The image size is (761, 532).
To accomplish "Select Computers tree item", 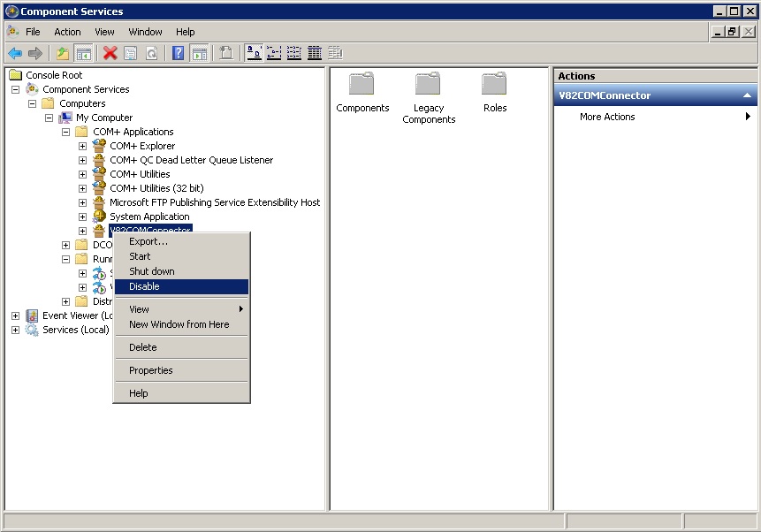I will 82,103.
